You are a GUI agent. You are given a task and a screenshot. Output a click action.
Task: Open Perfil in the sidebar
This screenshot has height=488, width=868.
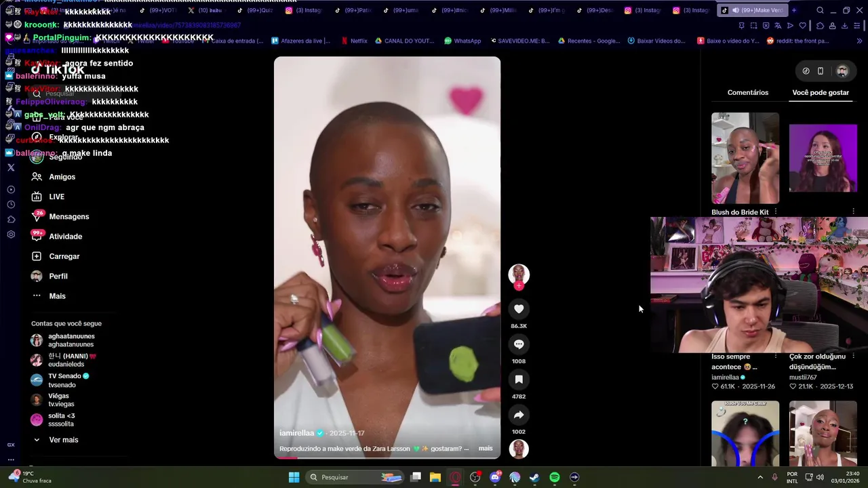coord(49,276)
